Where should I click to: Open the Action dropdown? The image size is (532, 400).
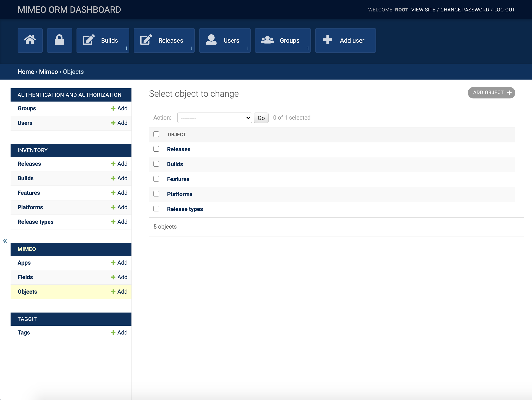pos(215,118)
